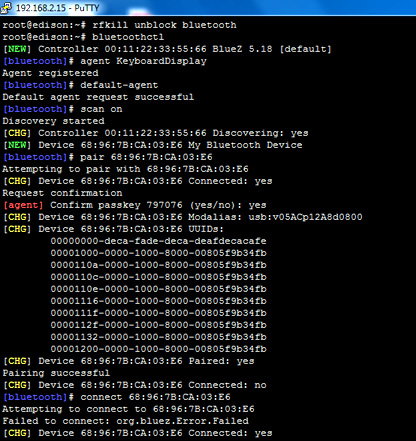Screen dimensions: 416x441
Task: Click the window title text 192.168.2.15 - PuTTY
Action: [x=58, y=8]
